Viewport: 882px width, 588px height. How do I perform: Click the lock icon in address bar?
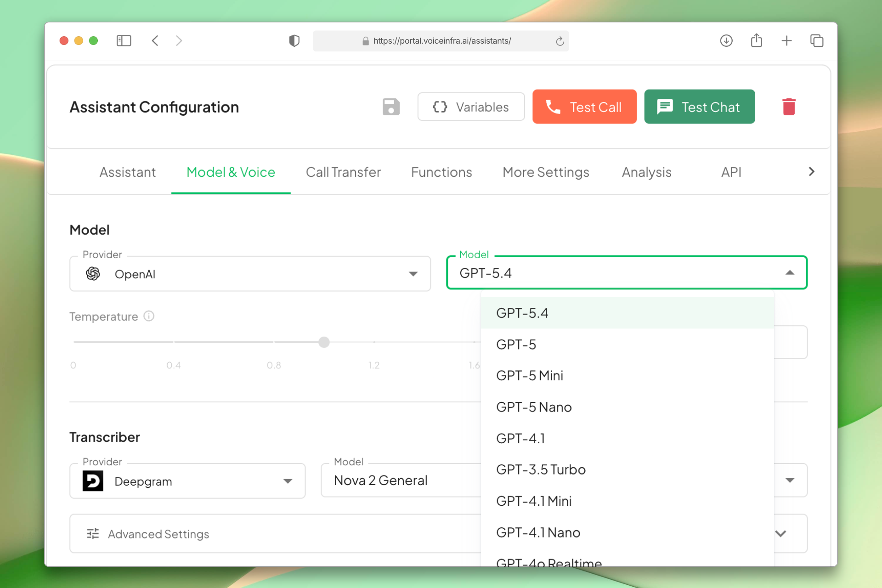(x=366, y=41)
